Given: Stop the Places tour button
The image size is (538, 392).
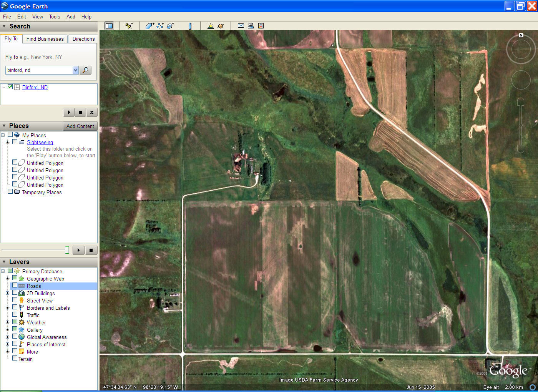Looking at the screenshot, I should [91, 250].
